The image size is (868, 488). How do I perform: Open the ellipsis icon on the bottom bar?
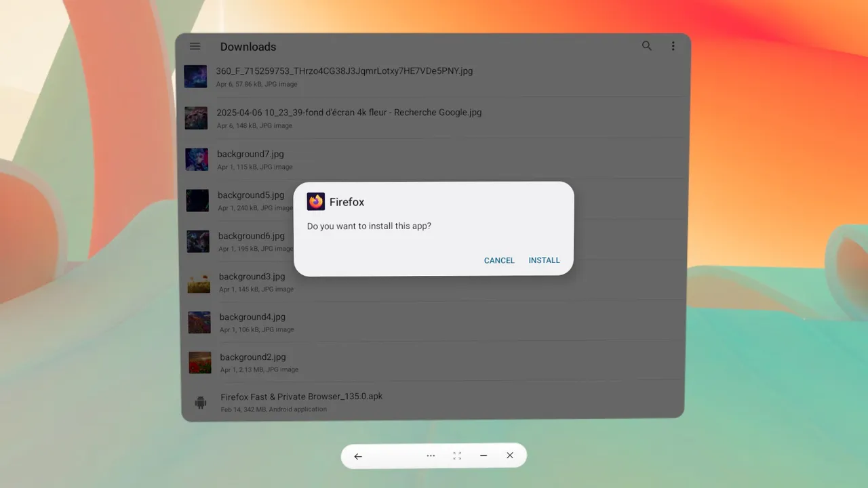coord(431,455)
